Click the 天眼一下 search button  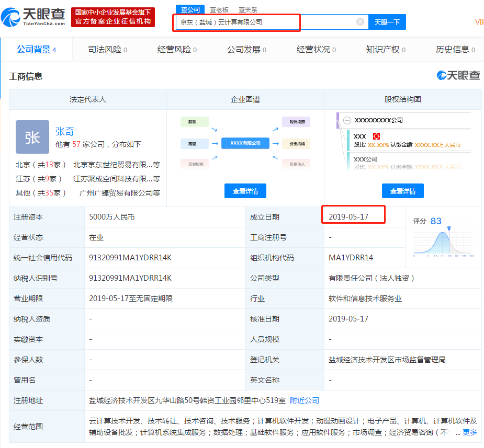tap(387, 22)
